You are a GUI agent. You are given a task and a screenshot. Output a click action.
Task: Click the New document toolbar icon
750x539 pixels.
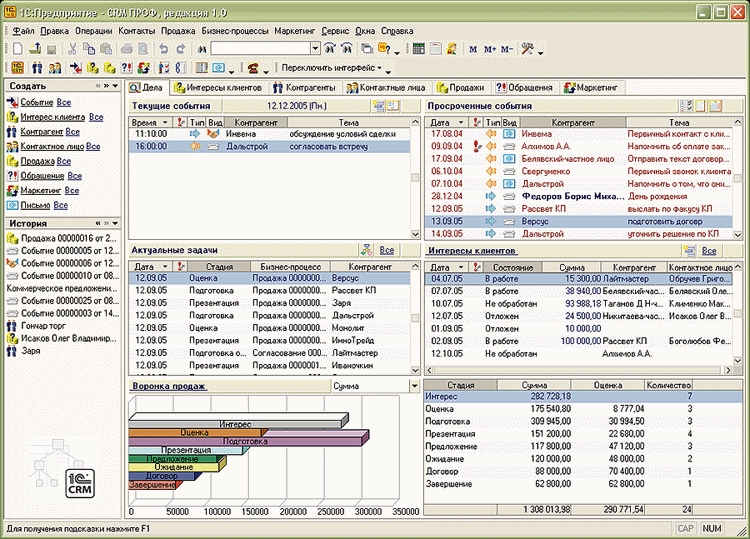click(x=18, y=49)
